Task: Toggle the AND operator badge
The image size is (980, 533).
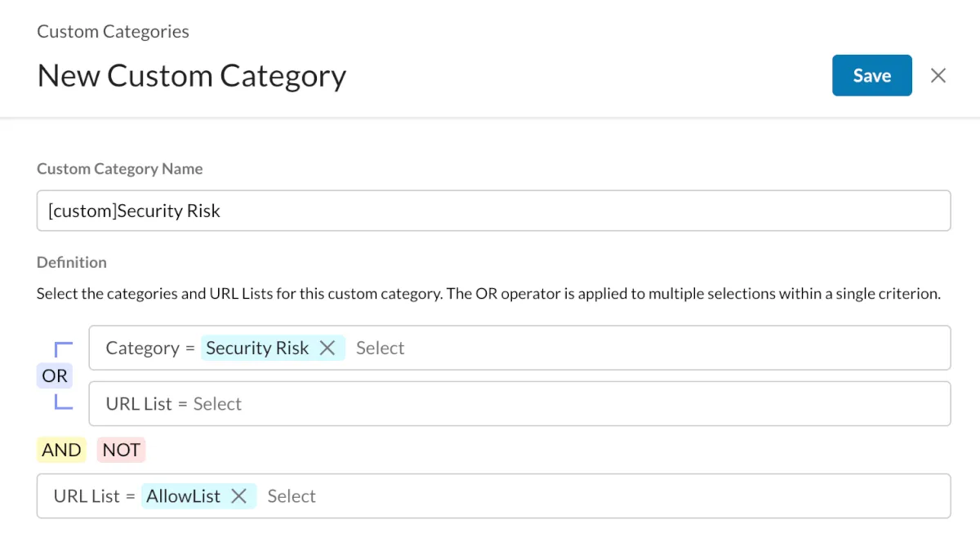Action: point(61,450)
